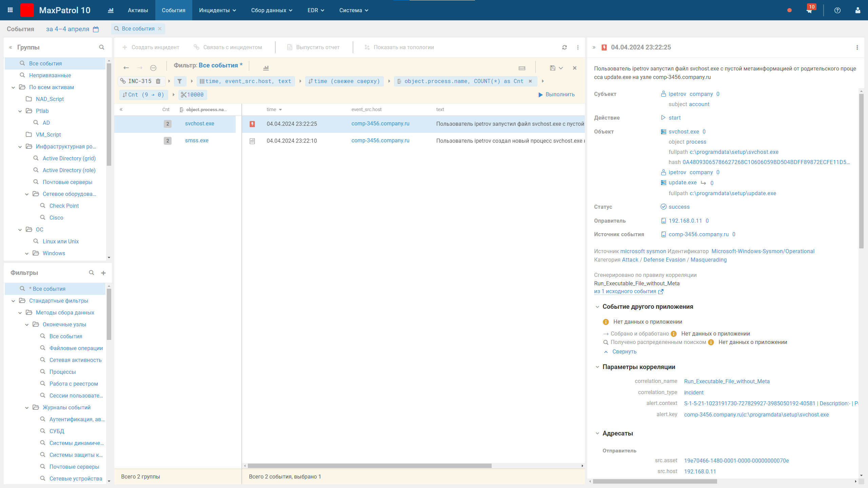Open filter ellipsis options icon
This screenshot has width=868, height=488.
pos(153,68)
